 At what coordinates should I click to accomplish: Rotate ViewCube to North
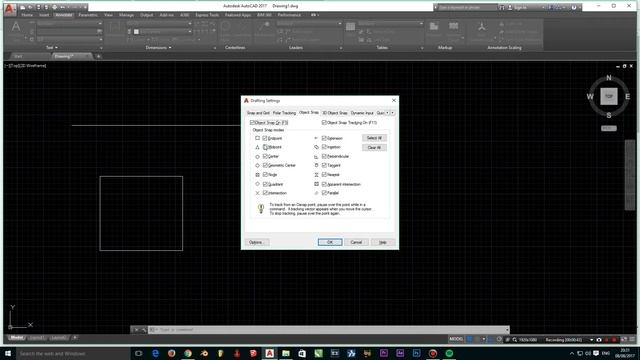tap(609, 78)
